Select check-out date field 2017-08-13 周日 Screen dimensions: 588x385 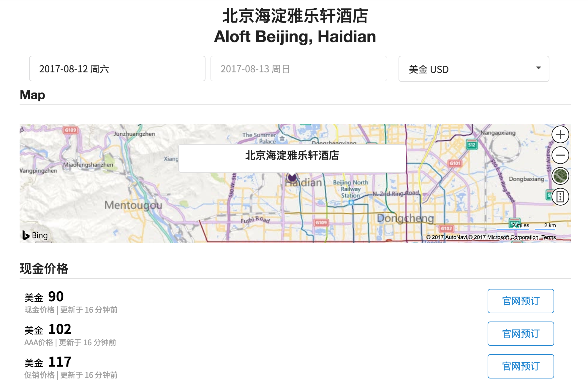click(299, 69)
